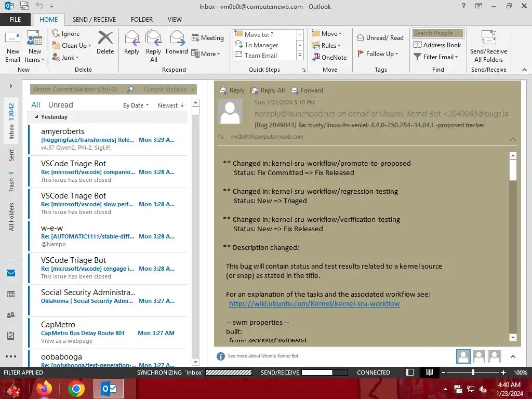Show All messages filter
Screen dimensions: 532x399
[36, 105]
